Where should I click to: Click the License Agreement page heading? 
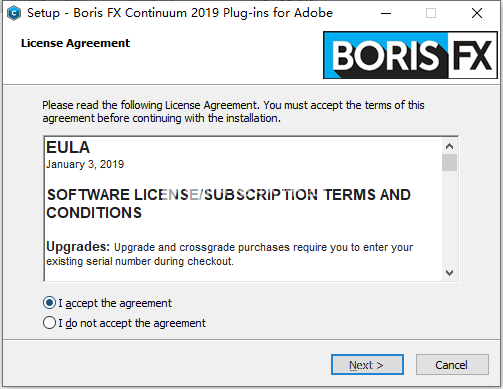[75, 43]
